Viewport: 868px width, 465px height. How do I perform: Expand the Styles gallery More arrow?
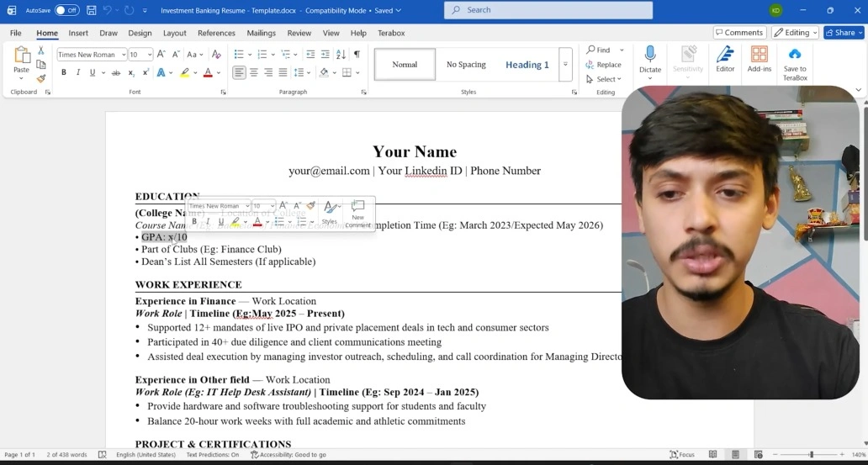[565, 64]
